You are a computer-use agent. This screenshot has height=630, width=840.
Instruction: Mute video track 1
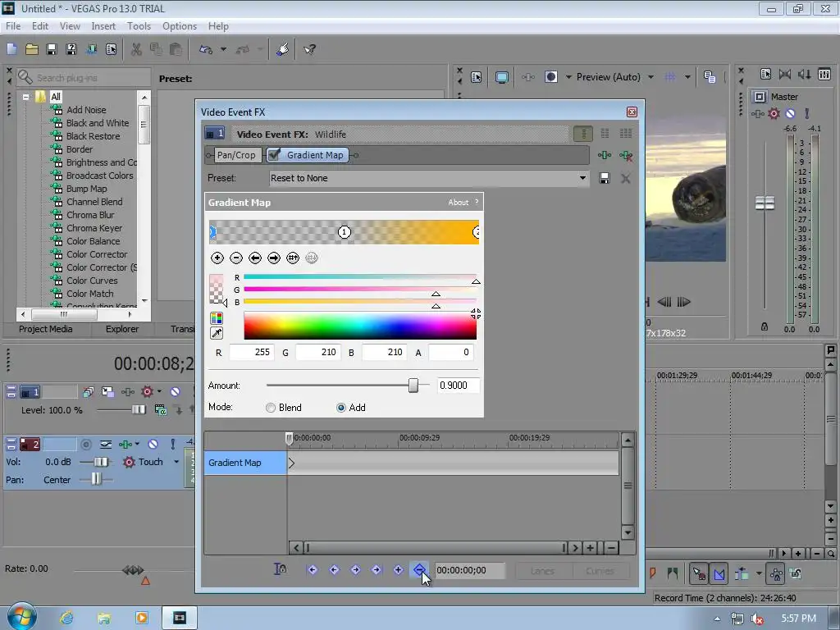coord(175,391)
